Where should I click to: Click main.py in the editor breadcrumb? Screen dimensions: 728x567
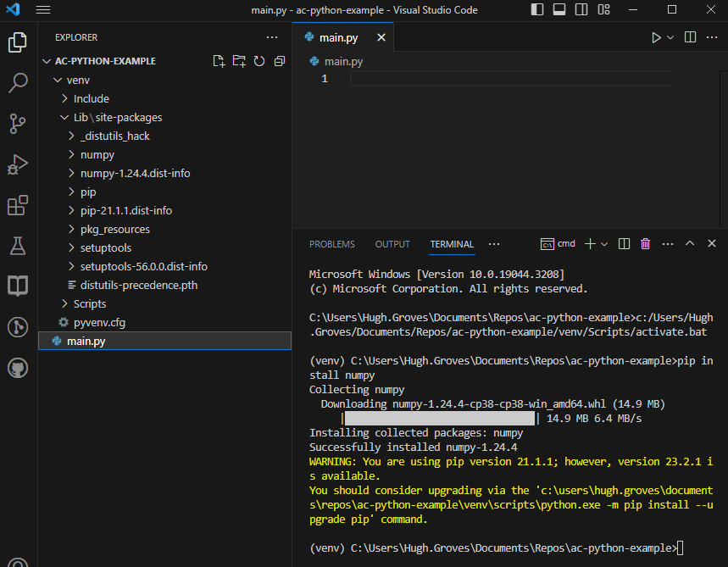point(343,61)
